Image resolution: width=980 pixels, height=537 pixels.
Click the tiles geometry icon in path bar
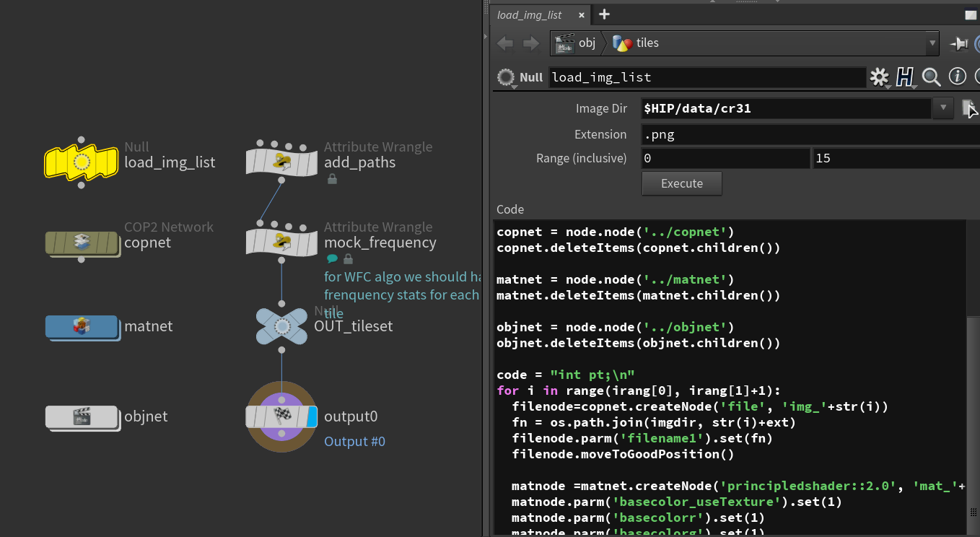click(621, 43)
